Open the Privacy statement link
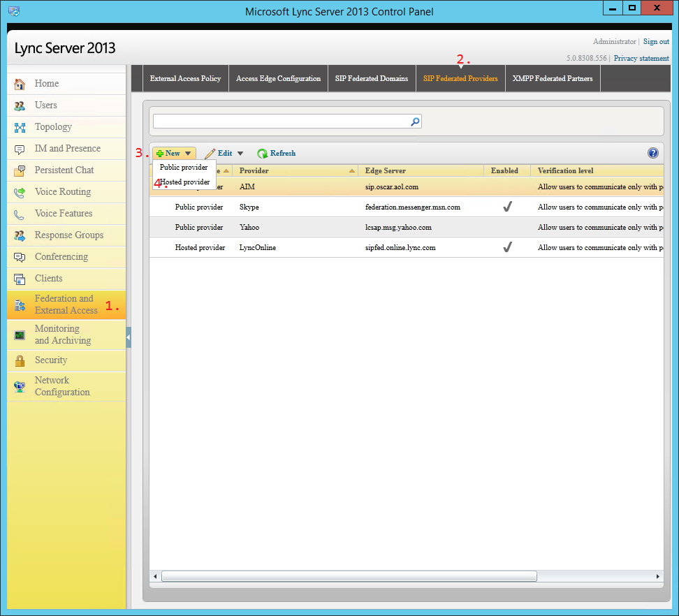Image resolution: width=679 pixels, height=616 pixels. click(641, 58)
